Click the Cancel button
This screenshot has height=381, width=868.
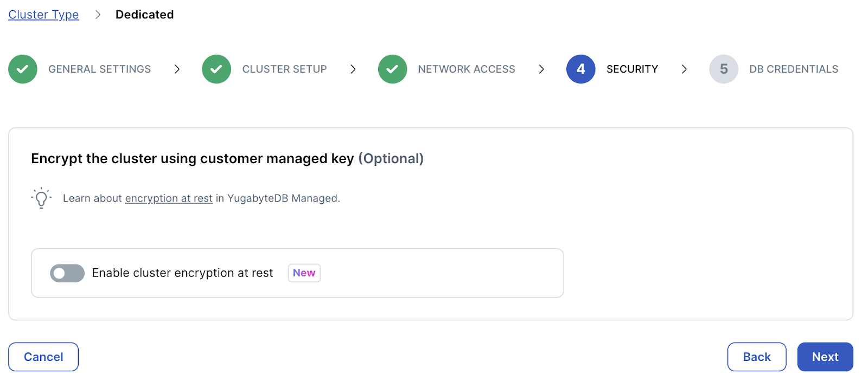click(43, 357)
